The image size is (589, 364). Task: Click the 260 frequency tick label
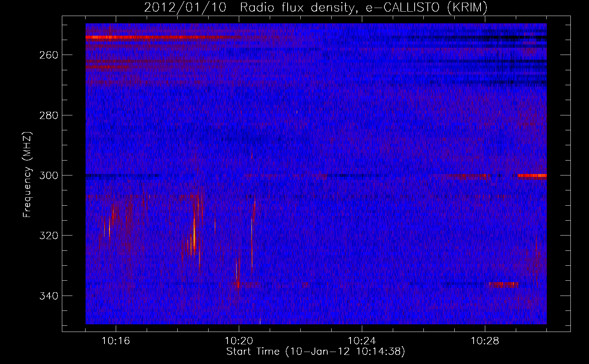[x=48, y=55]
